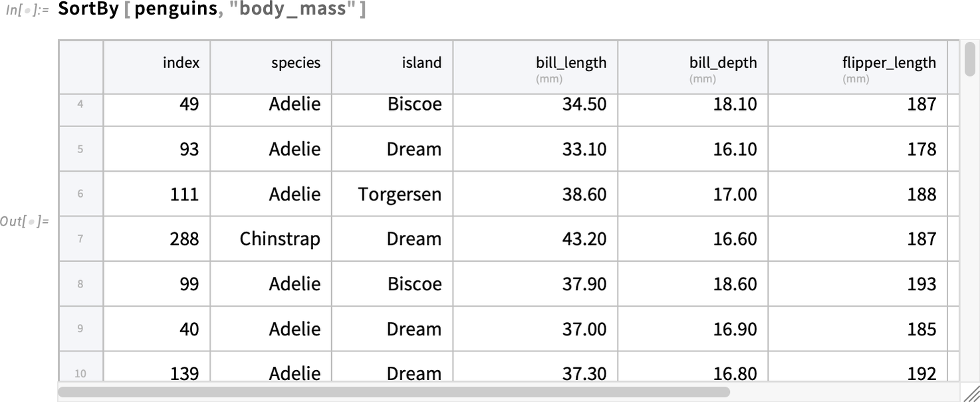Image resolution: width=980 pixels, height=402 pixels.
Task: Click the Out[•] output cell label
Action: [x=25, y=222]
